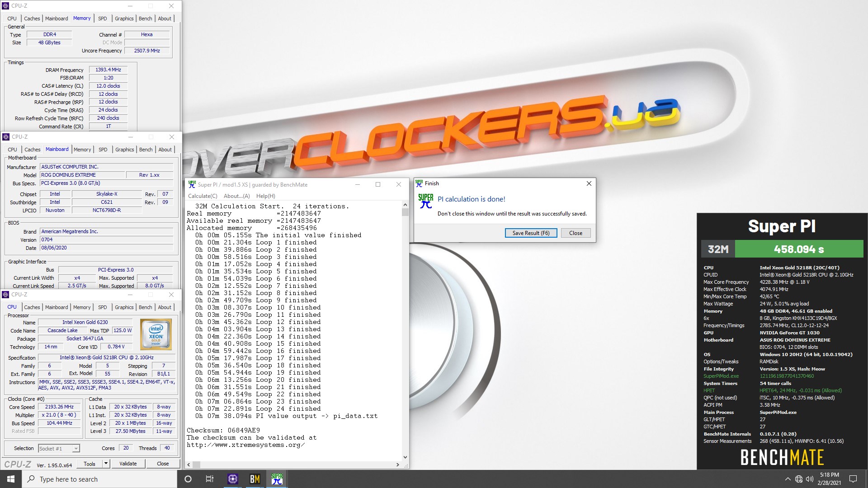Select Graphics tab in Memory CPU-Z window

[x=124, y=19]
